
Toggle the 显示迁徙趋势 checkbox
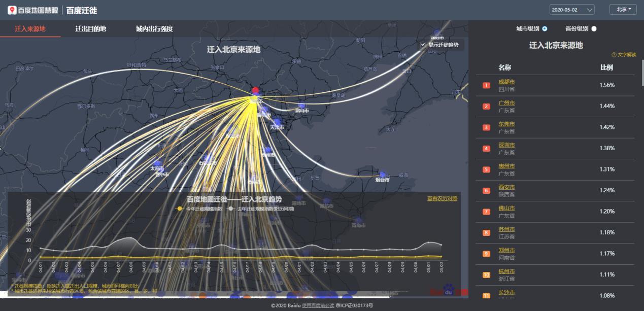[423, 45]
